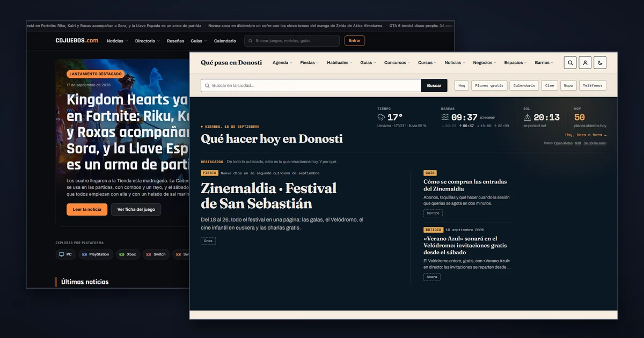Click the GTA 6 ticker headline
The height and width of the screenshot is (338, 644).
coord(422,25)
